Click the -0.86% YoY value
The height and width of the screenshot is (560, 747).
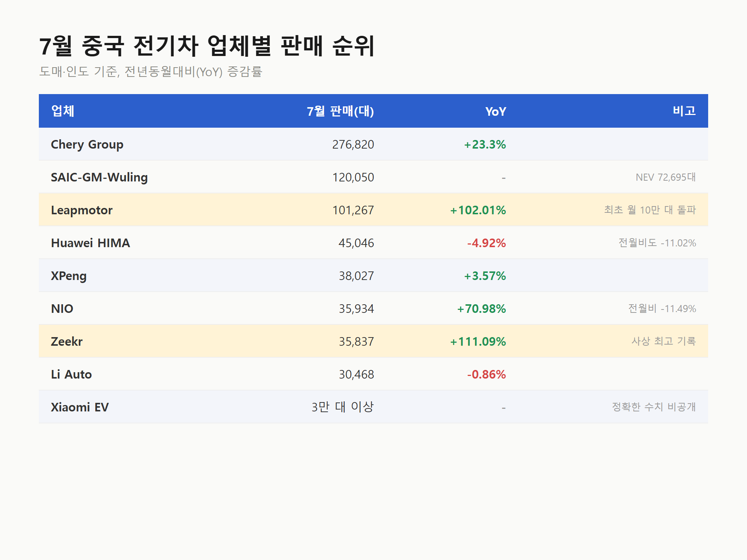(486, 374)
